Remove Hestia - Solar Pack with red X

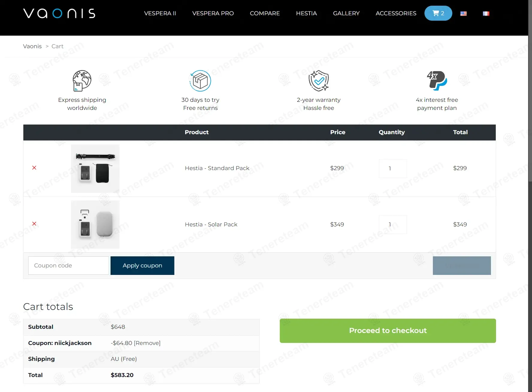pyautogui.click(x=34, y=224)
